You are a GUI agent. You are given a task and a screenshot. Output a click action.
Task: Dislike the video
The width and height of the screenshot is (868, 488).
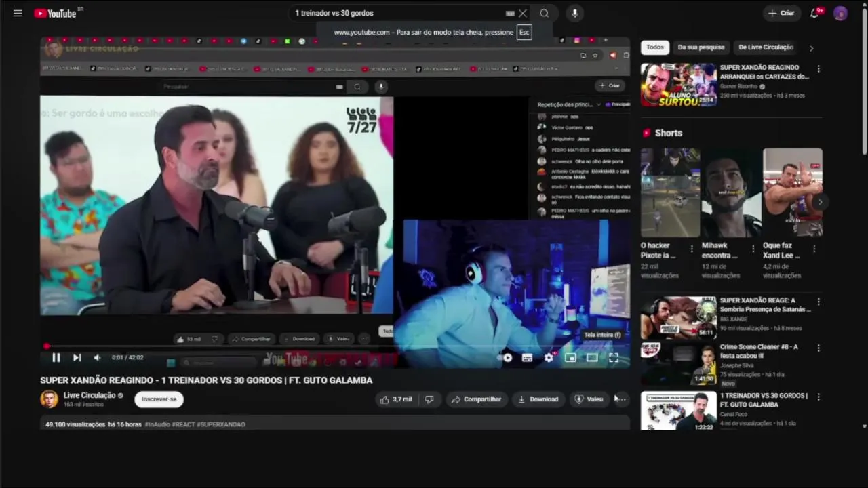pos(429,399)
